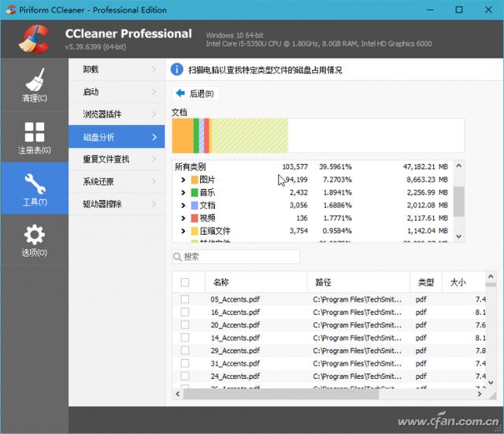Click the file list vertical scroll-down arrow
This screenshot has width=504, height=434.
[x=491, y=383]
